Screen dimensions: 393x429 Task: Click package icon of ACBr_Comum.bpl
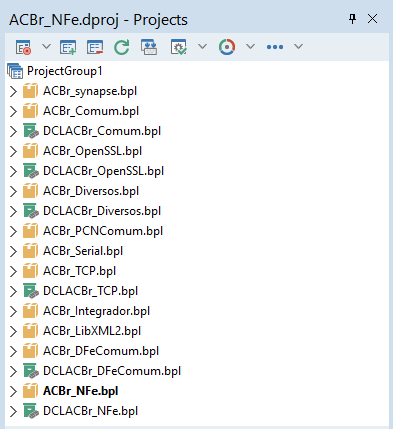click(x=30, y=111)
